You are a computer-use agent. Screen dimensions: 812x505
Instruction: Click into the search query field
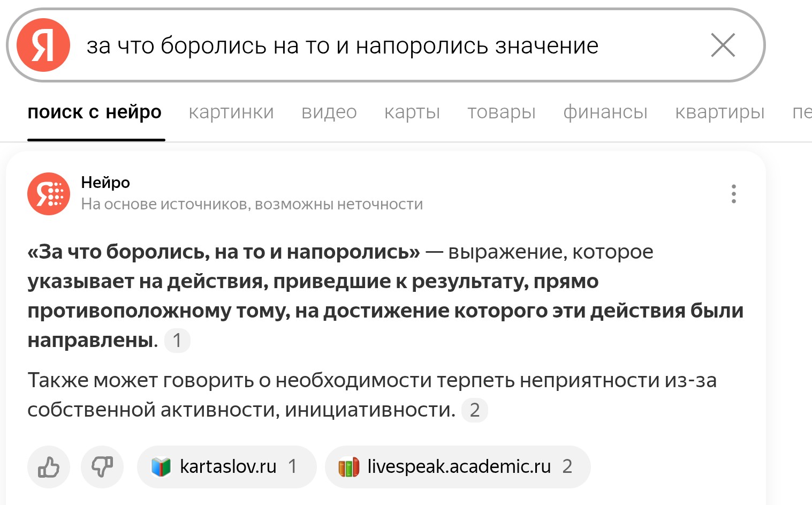click(x=385, y=46)
